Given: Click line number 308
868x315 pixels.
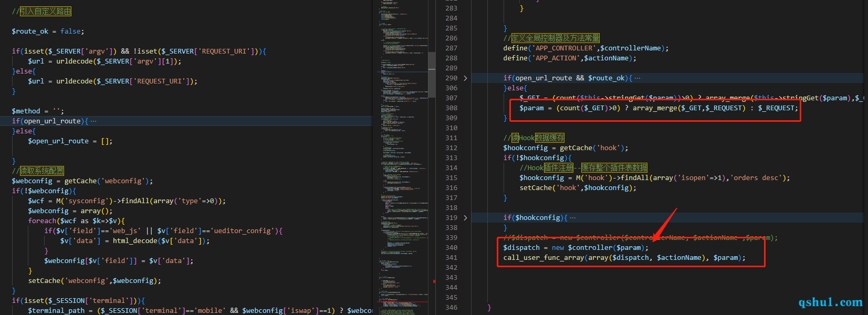Looking at the screenshot, I should tap(451, 108).
